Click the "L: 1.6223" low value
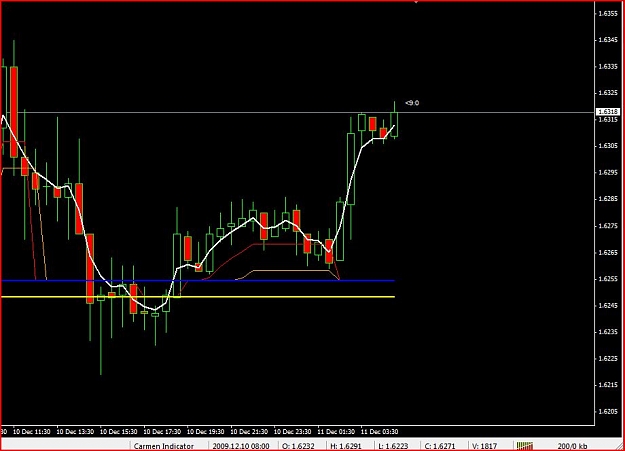 tap(395, 446)
